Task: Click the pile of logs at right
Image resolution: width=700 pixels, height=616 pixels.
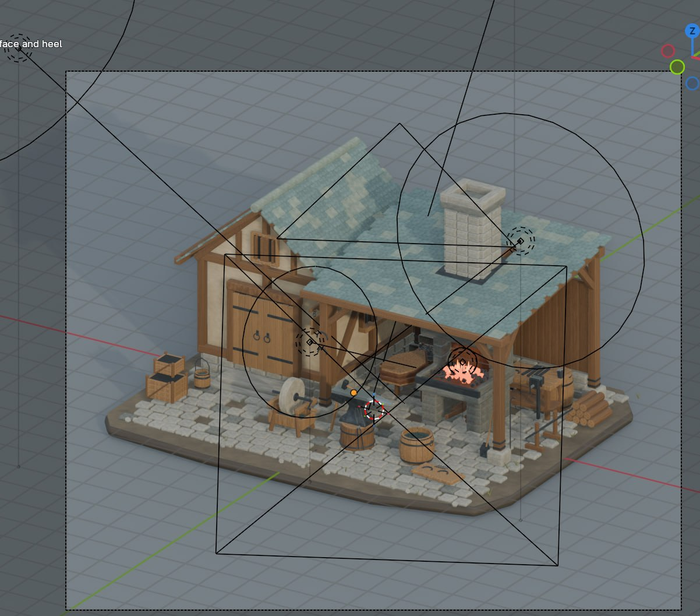Action: click(589, 408)
